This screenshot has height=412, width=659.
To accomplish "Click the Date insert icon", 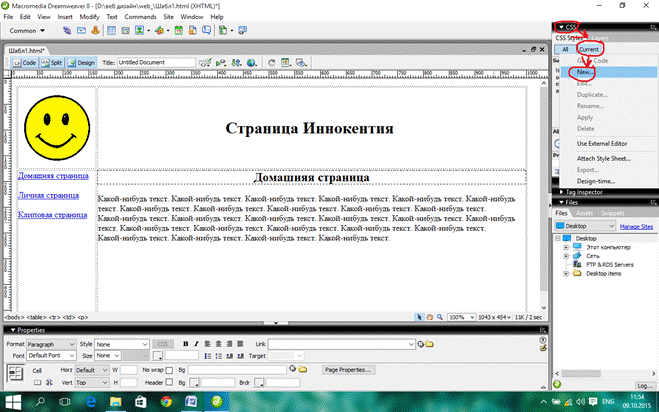I will [x=179, y=30].
